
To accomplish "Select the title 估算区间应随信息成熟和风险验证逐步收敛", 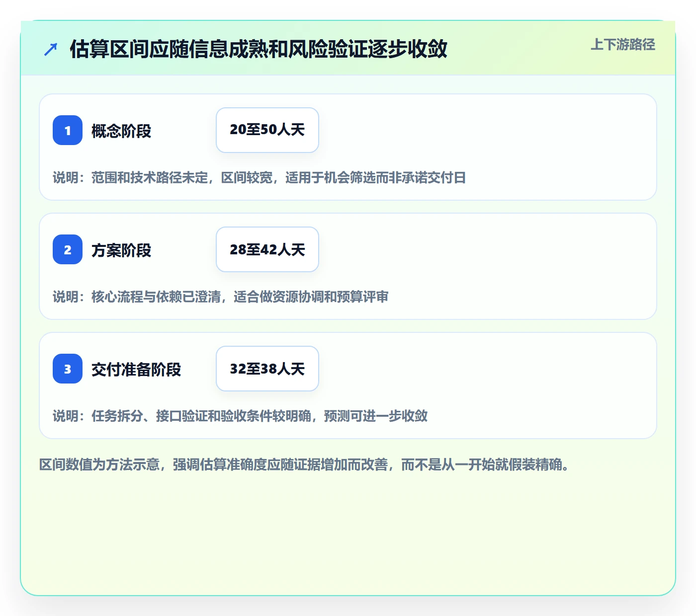I will 259,49.
